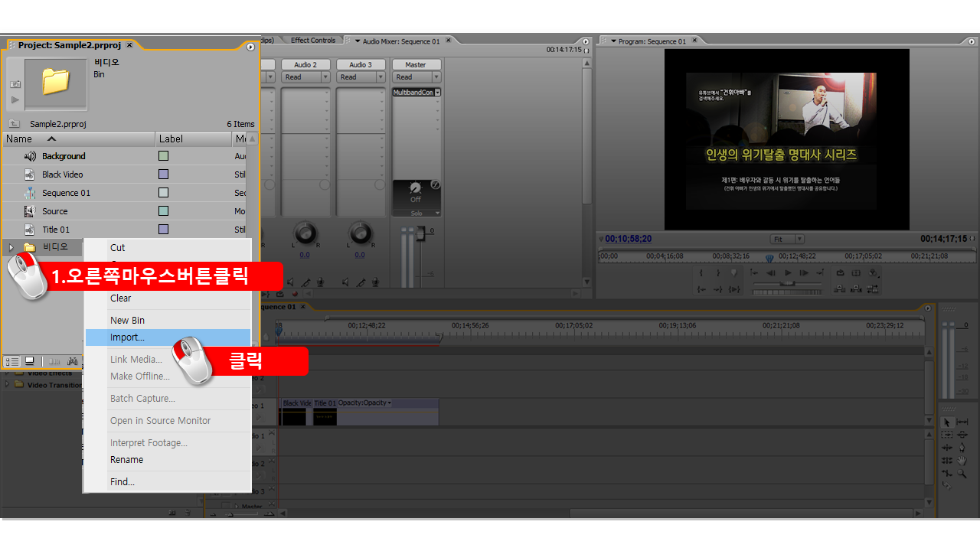Click the Lift button
980x551 pixels.
point(840,289)
